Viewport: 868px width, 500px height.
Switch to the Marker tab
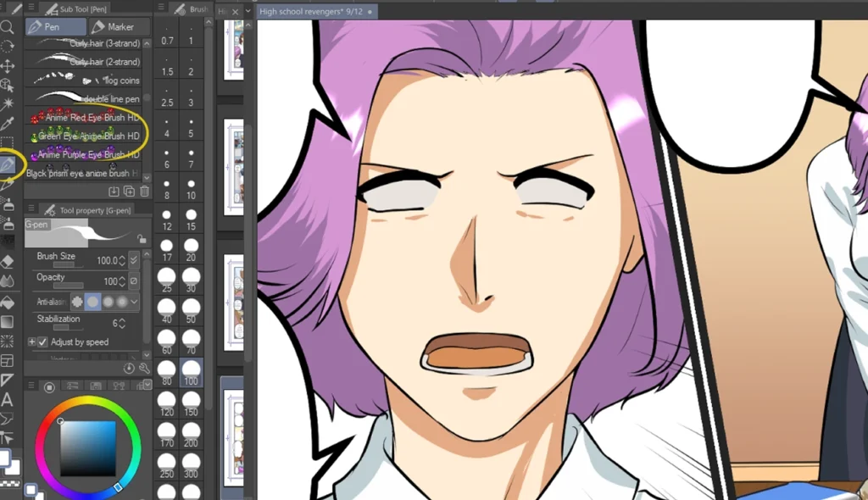tap(119, 26)
